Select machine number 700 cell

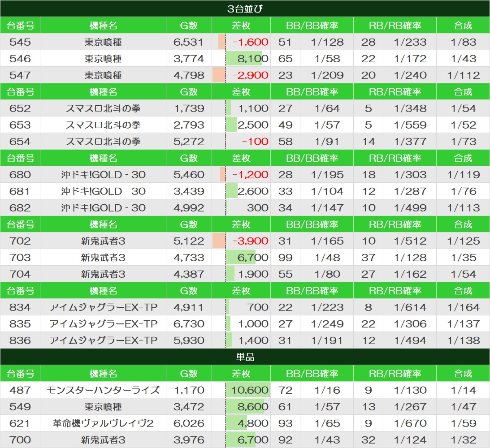click(20, 439)
